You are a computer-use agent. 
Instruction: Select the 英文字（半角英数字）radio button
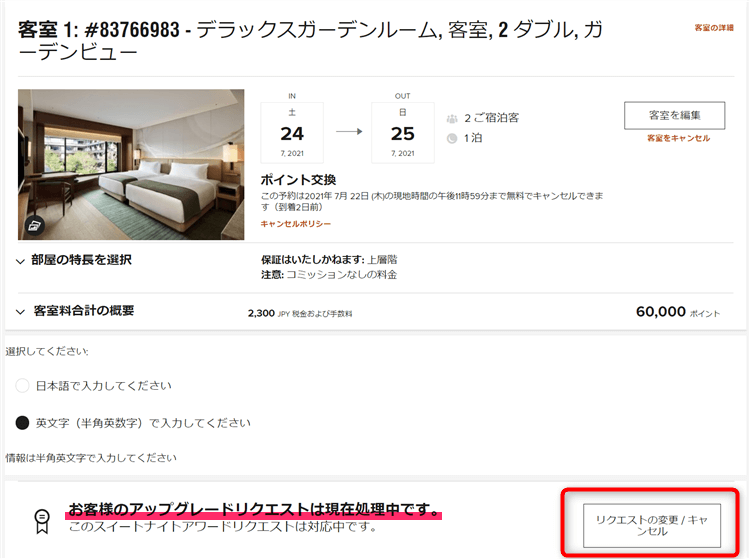pyautogui.click(x=22, y=423)
